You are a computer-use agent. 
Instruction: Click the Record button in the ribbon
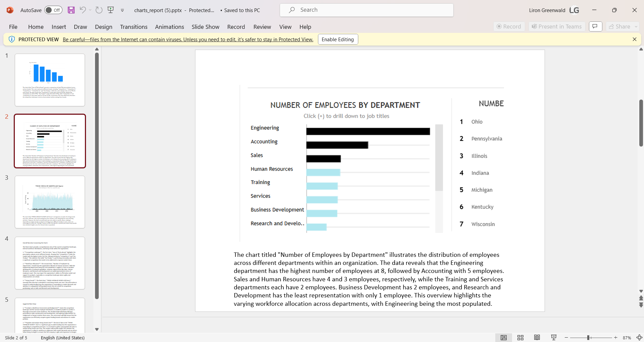(x=508, y=26)
